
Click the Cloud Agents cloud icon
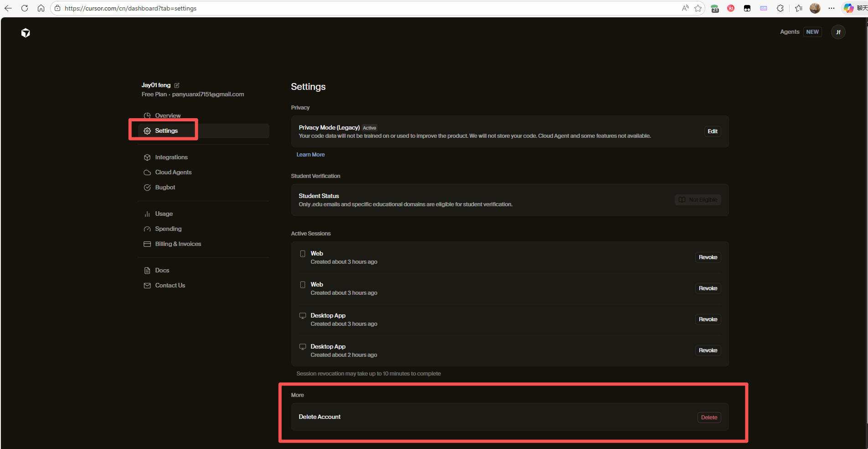[x=147, y=172]
